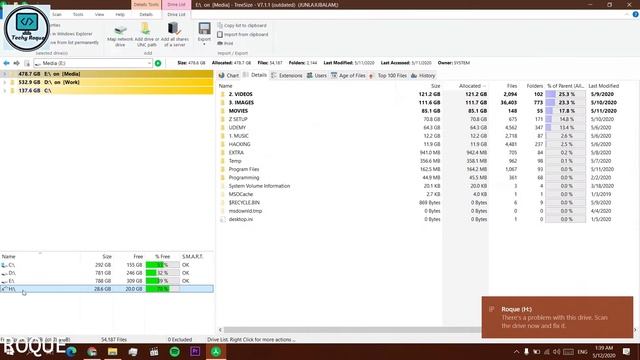This screenshot has width=640, height=360.
Task: Click the ribbon help question mark icon
Action: pos(636,14)
